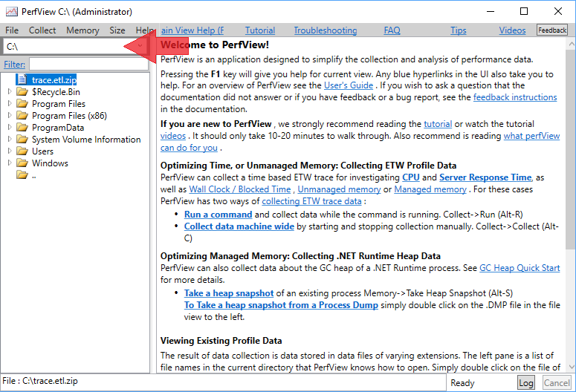Expand the $Recycle.Bin tree node
This screenshot has width=576, height=392.
tap(10, 91)
